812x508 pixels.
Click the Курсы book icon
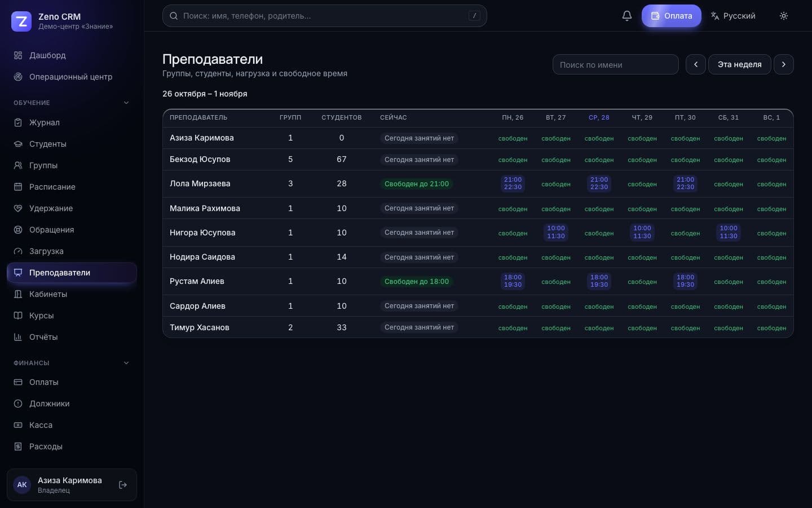pyautogui.click(x=18, y=316)
